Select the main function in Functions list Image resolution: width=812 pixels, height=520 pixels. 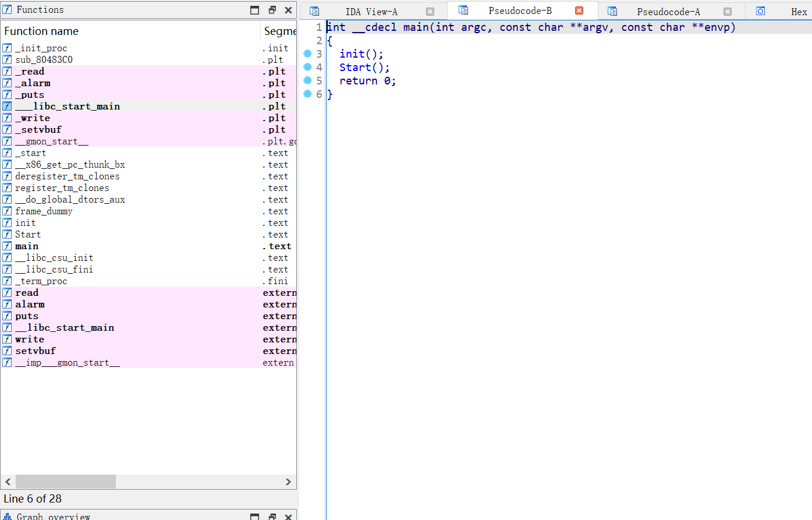tap(149, 246)
